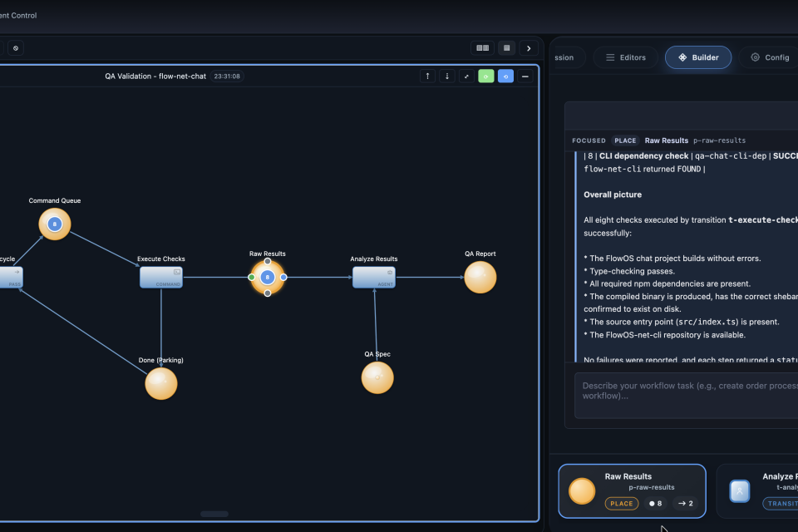Toggle the green arrow button in canvas header
This screenshot has width=798, height=532.
(486, 76)
